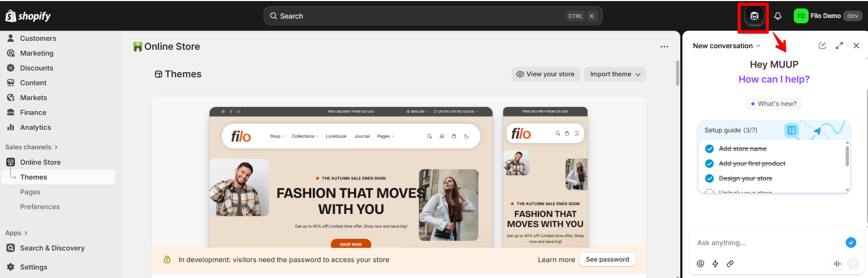Toggle the Design your store check circle
Screen dimensions: 868x278
[709, 178]
